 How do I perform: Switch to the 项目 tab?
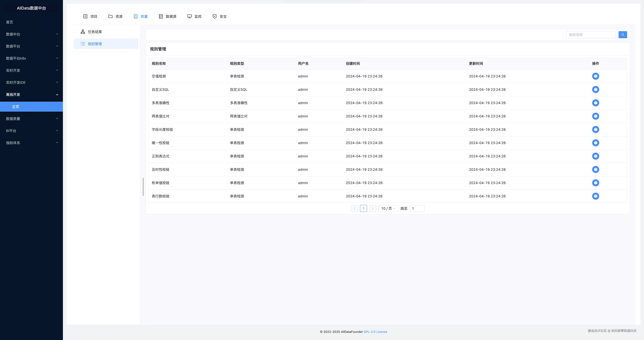click(90, 16)
